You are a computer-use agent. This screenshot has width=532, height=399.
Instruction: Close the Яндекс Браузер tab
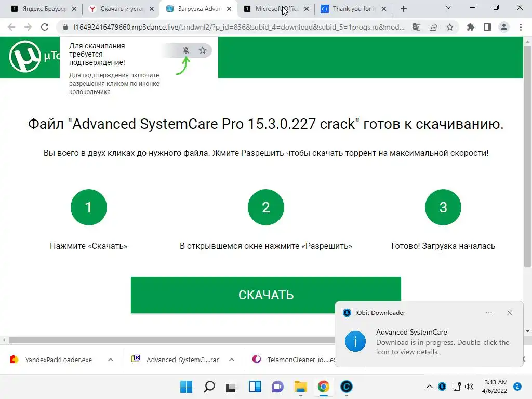pos(74,9)
